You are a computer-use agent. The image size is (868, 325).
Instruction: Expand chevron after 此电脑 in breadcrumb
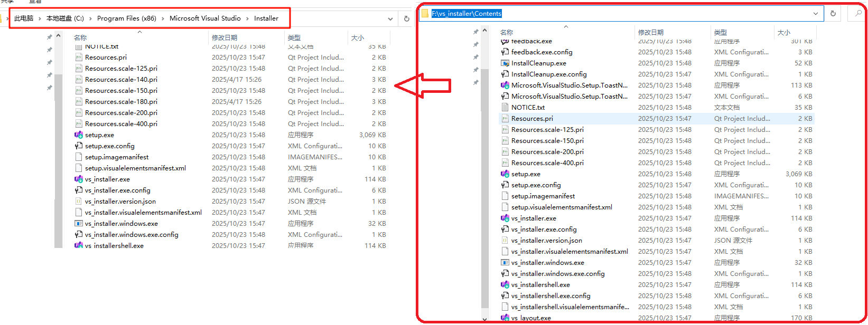pyautogui.click(x=40, y=18)
